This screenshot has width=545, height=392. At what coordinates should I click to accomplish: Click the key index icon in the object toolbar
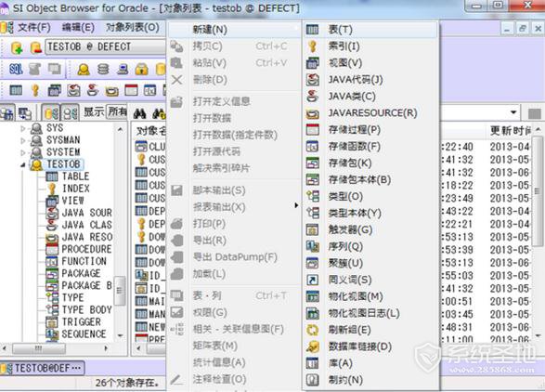click(35, 90)
